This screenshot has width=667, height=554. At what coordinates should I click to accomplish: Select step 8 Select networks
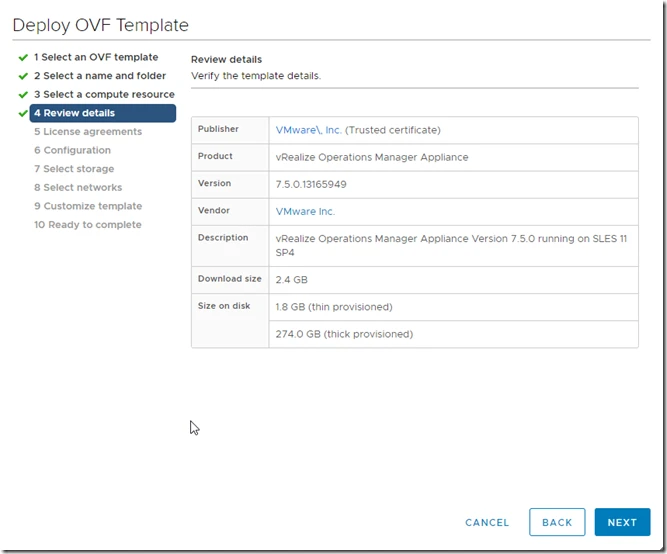78,187
